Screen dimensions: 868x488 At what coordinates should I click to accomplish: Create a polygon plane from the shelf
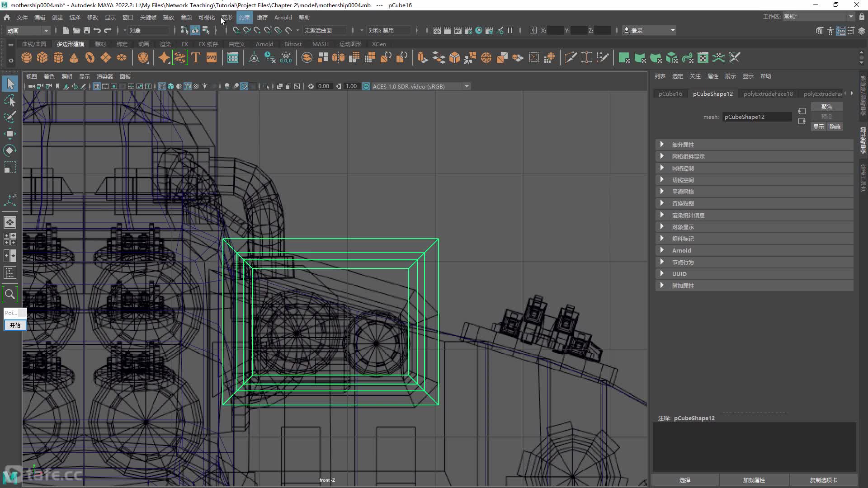pyautogui.click(x=106, y=58)
